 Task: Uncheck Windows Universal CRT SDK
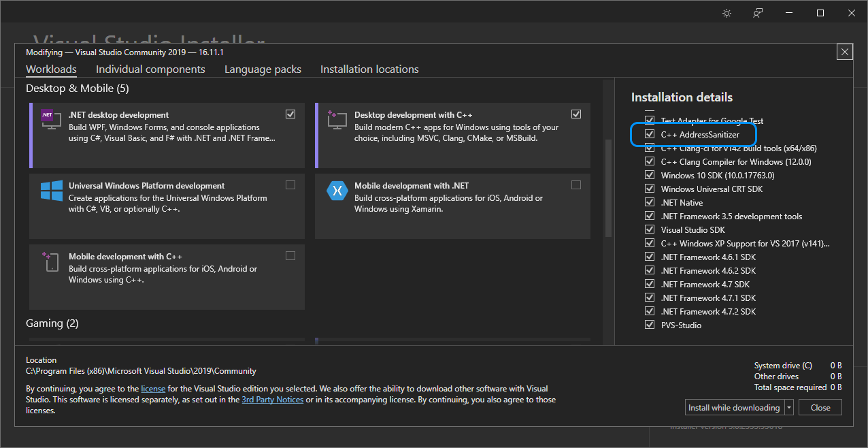point(650,189)
